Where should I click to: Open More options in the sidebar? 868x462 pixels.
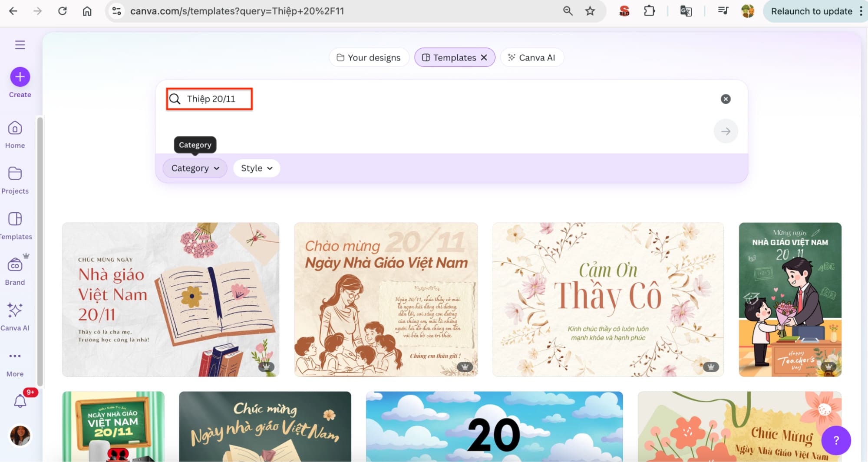15,356
